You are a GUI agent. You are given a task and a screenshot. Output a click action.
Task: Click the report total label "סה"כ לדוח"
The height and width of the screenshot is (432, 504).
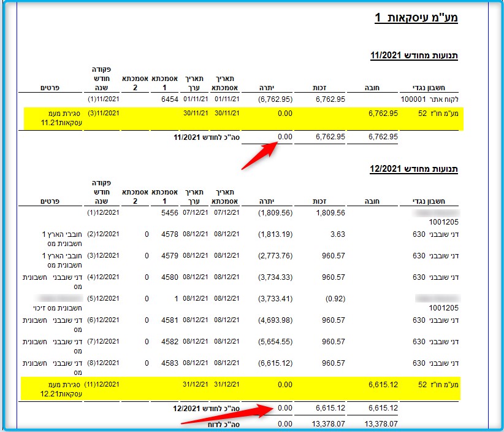point(224,425)
